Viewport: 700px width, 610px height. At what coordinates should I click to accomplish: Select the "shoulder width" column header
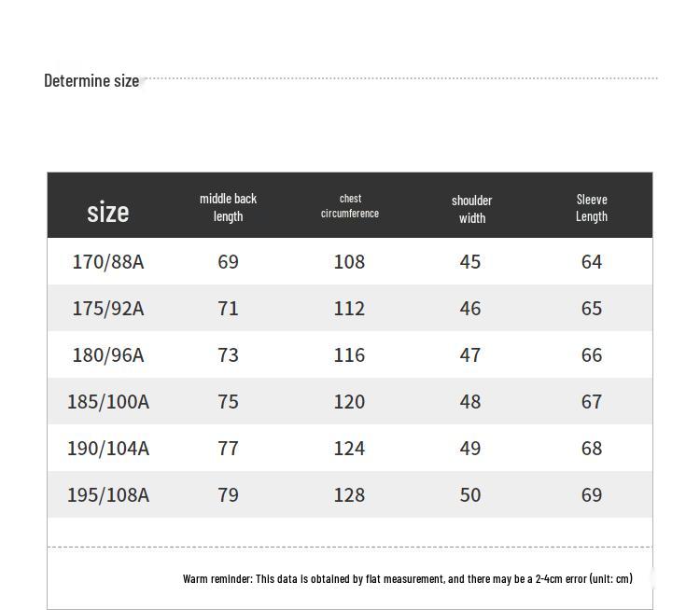pos(471,209)
